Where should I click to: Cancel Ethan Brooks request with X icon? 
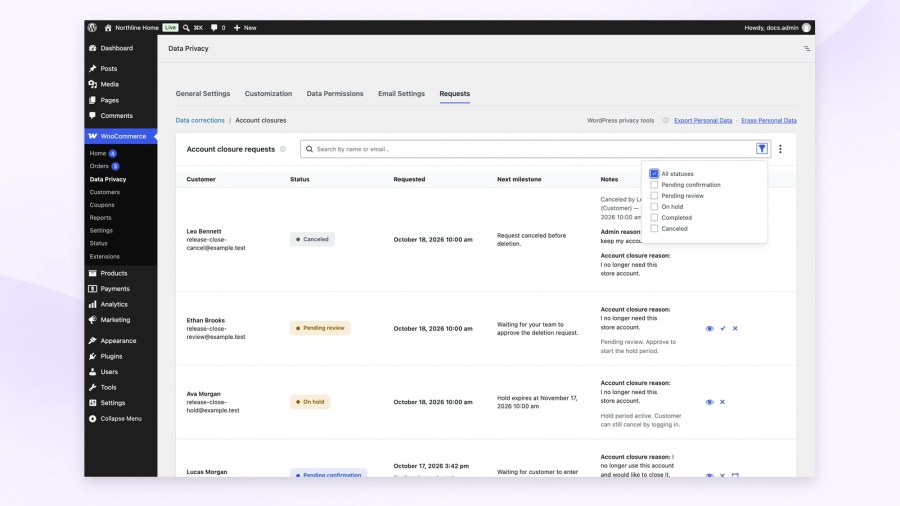[735, 328]
